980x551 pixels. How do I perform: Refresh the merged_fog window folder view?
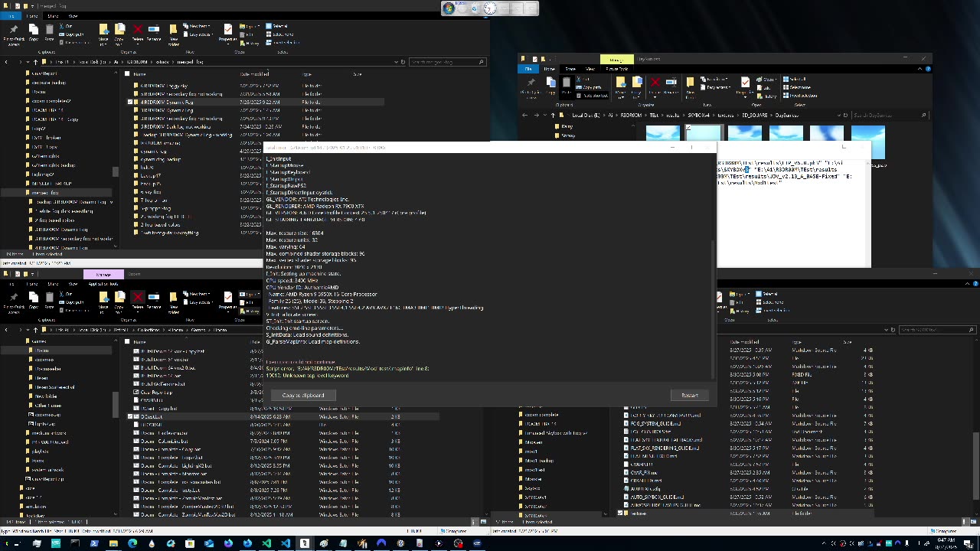click(403, 62)
